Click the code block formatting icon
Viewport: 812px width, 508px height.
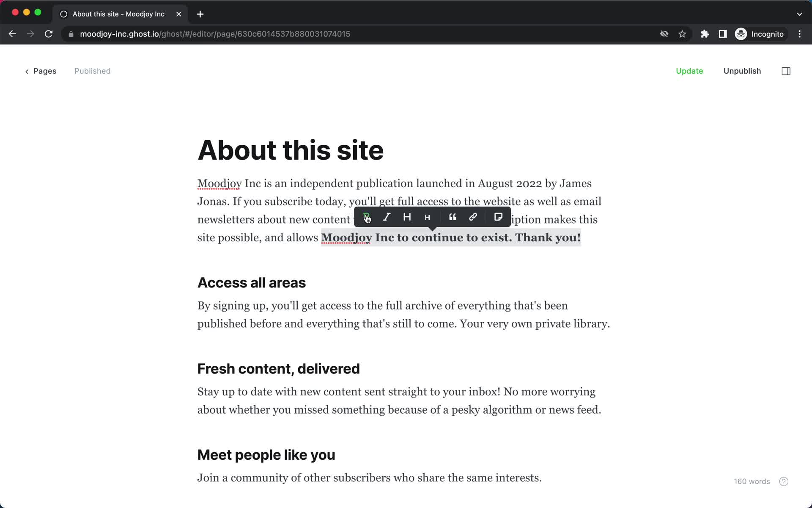pyautogui.click(x=498, y=217)
